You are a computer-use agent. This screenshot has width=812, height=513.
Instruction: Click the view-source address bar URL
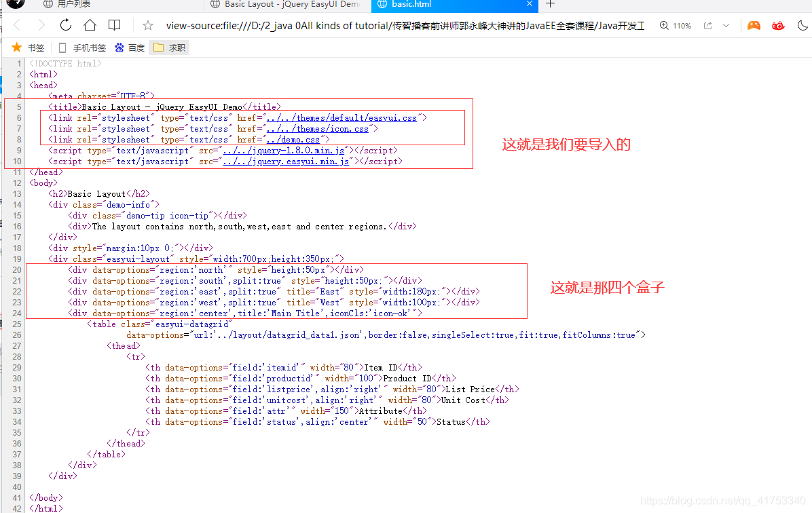(x=405, y=25)
